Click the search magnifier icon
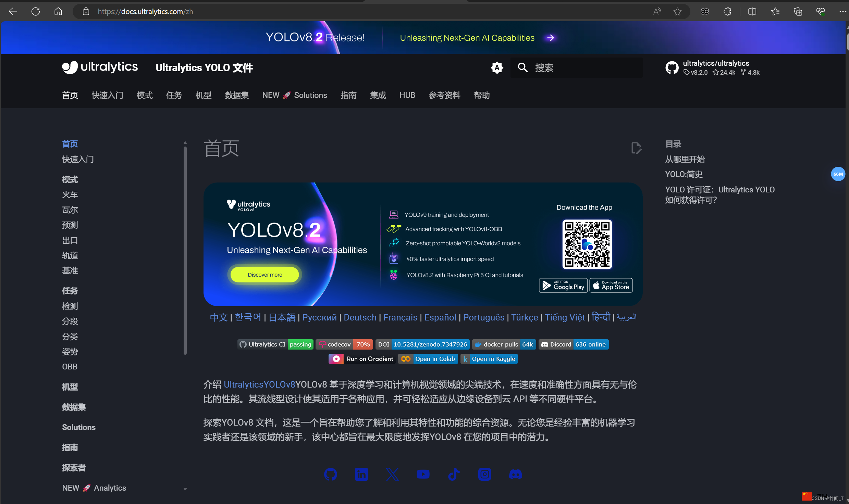849x504 pixels. (522, 67)
